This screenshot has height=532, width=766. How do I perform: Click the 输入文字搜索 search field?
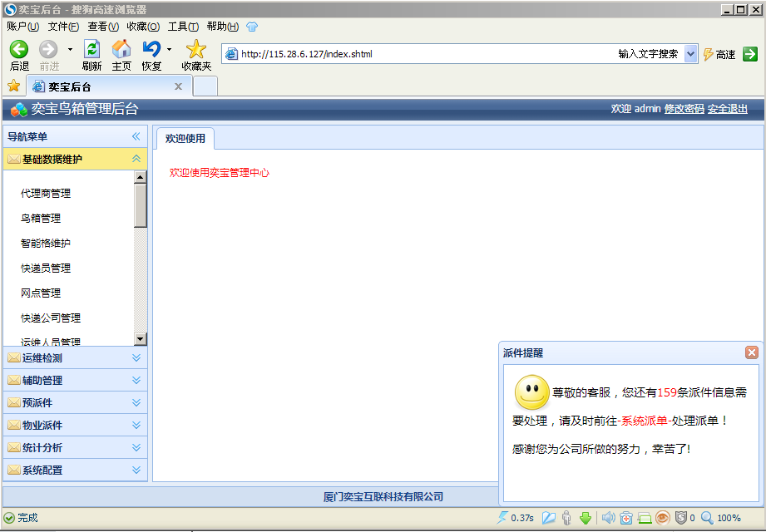tap(648, 54)
